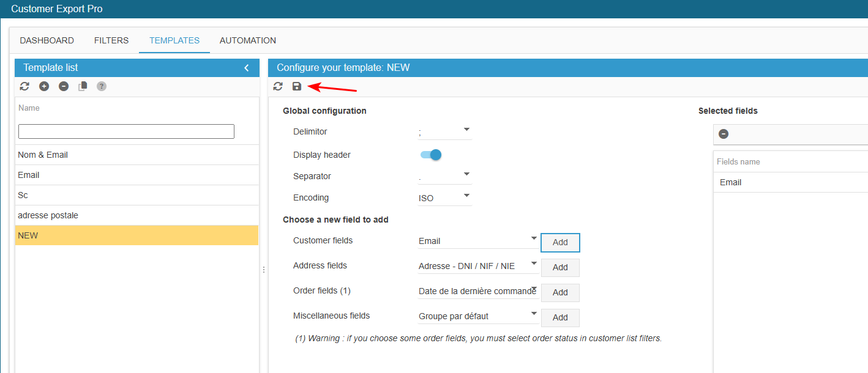The height and width of the screenshot is (373, 868).
Task: Click the save template floppy disk icon
Action: [297, 86]
